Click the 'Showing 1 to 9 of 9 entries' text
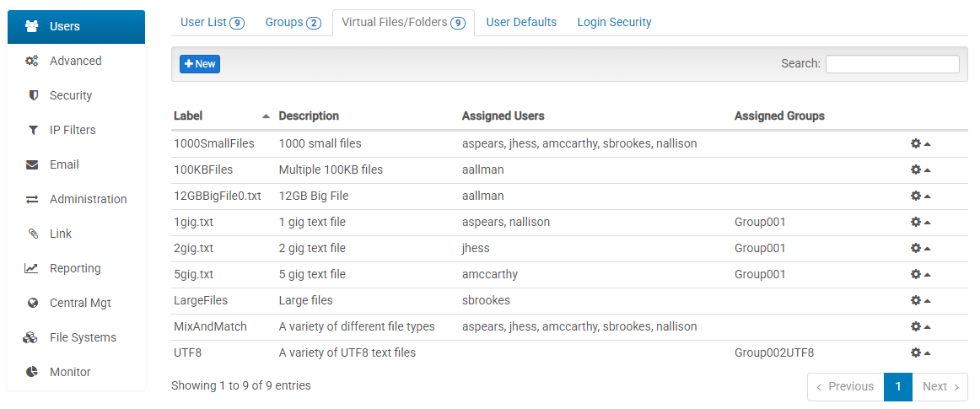The width and height of the screenshot is (980, 409). point(240,386)
